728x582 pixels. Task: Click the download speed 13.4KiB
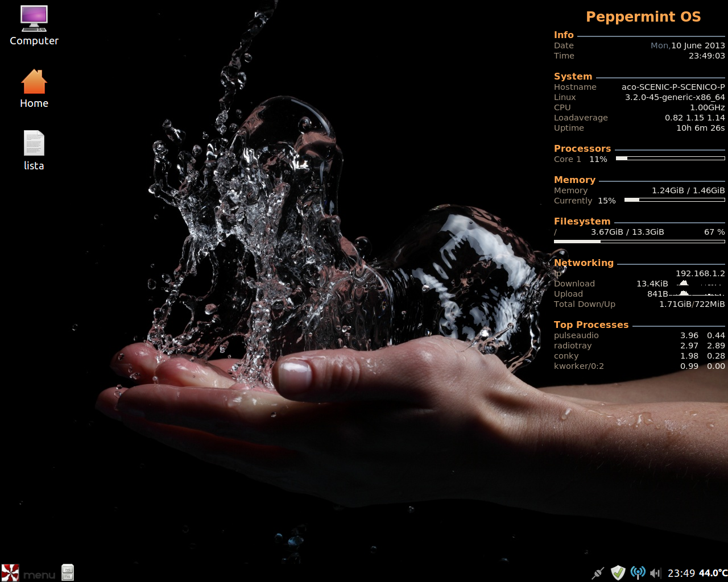652,284
